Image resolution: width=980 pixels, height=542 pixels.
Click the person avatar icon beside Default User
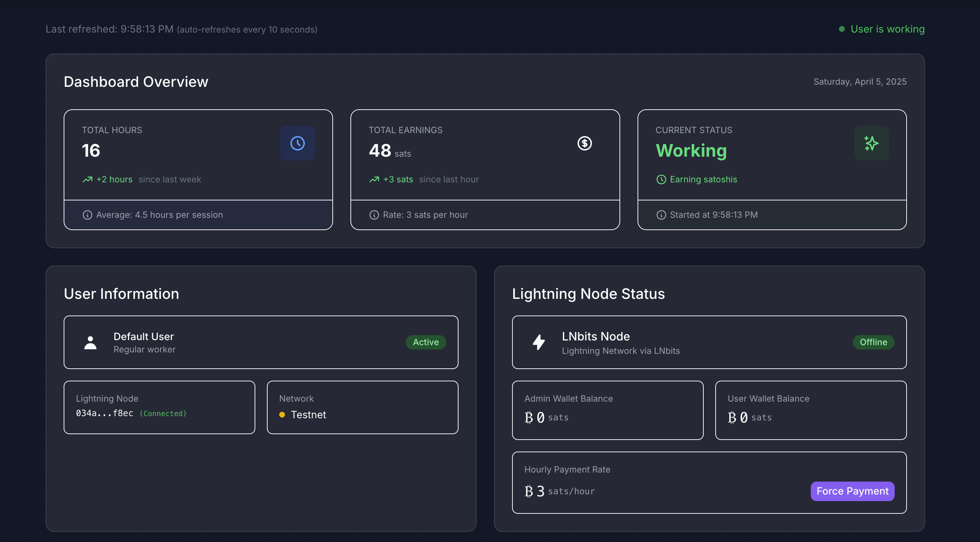click(90, 343)
